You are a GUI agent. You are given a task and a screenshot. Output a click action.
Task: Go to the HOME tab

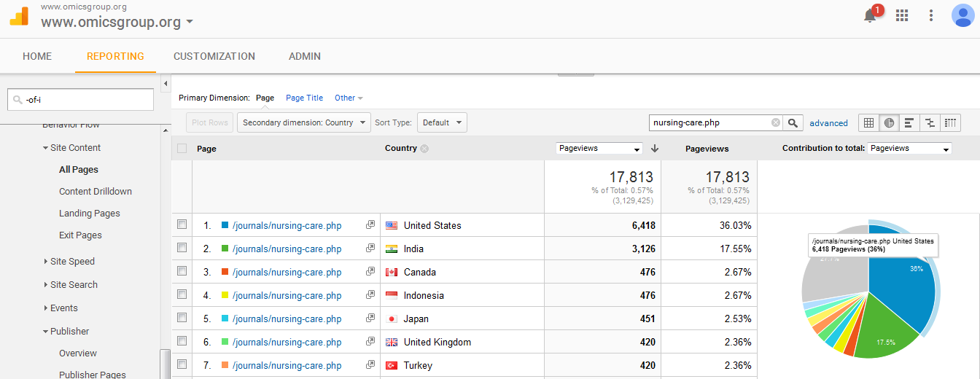pyautogui.click(x=37, y=56)
